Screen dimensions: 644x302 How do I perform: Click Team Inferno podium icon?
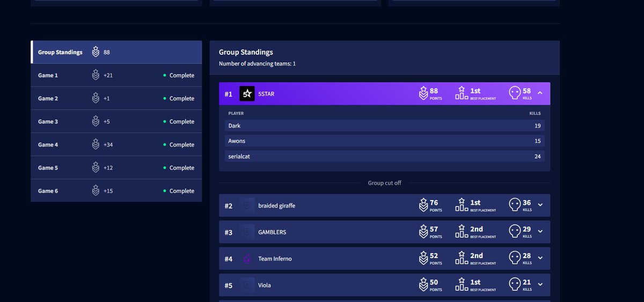(462, 258)
